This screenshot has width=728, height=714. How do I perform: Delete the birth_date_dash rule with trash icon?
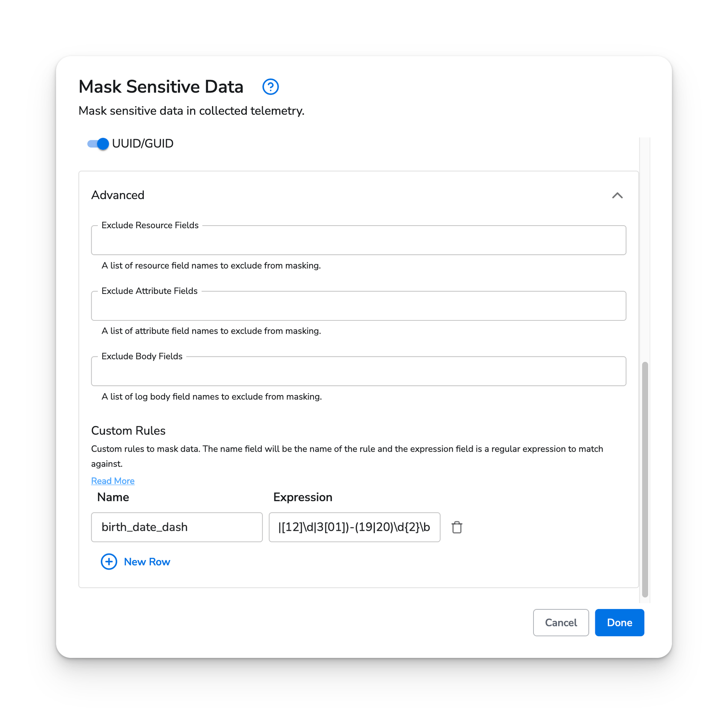457,527
